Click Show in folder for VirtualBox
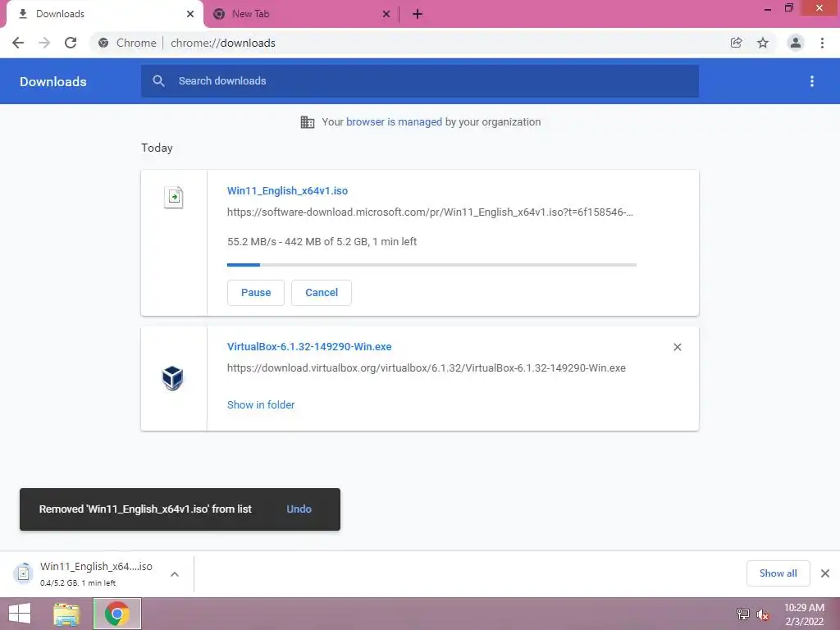The width and height of the screenshot is (840, 630). pos(261,405)
